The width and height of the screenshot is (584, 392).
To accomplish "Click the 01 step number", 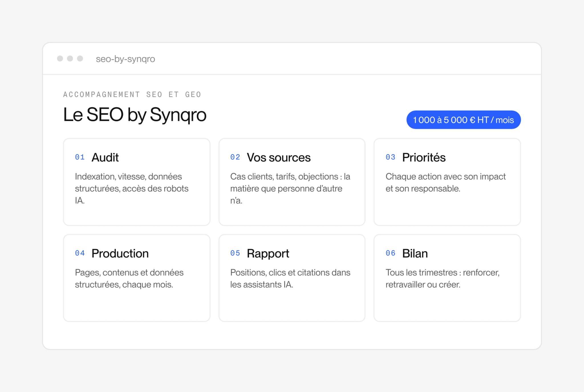I will [80, 157].
